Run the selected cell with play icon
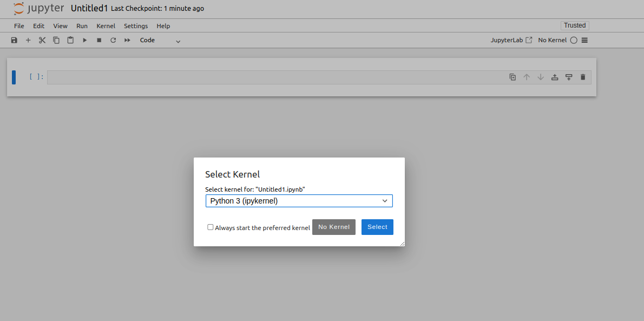This screenshot has height=321, width=644. (84, 40)
